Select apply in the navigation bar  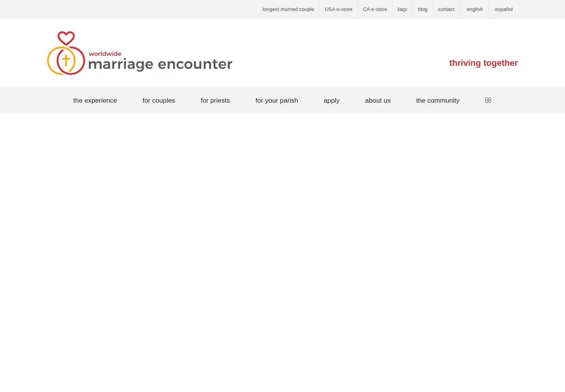pyautogui.click(x=332, y=100)
